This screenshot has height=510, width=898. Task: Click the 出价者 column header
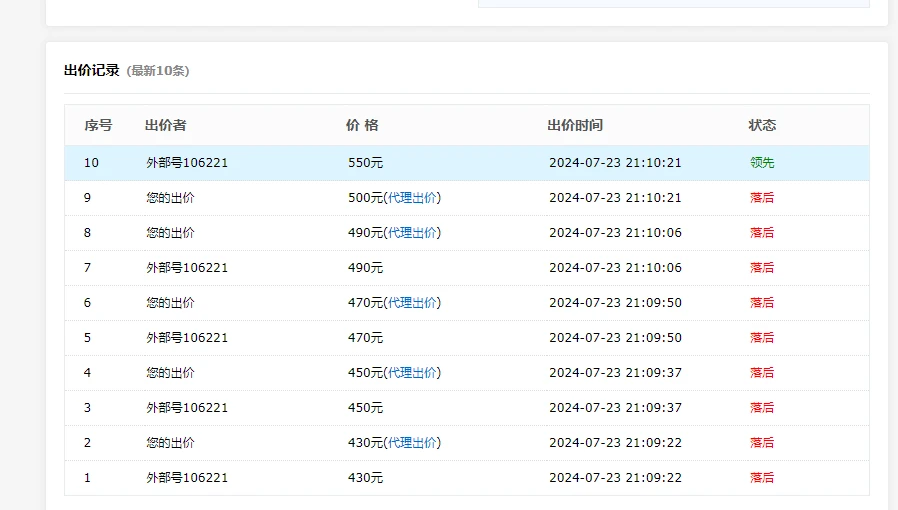tap(166, 126)
